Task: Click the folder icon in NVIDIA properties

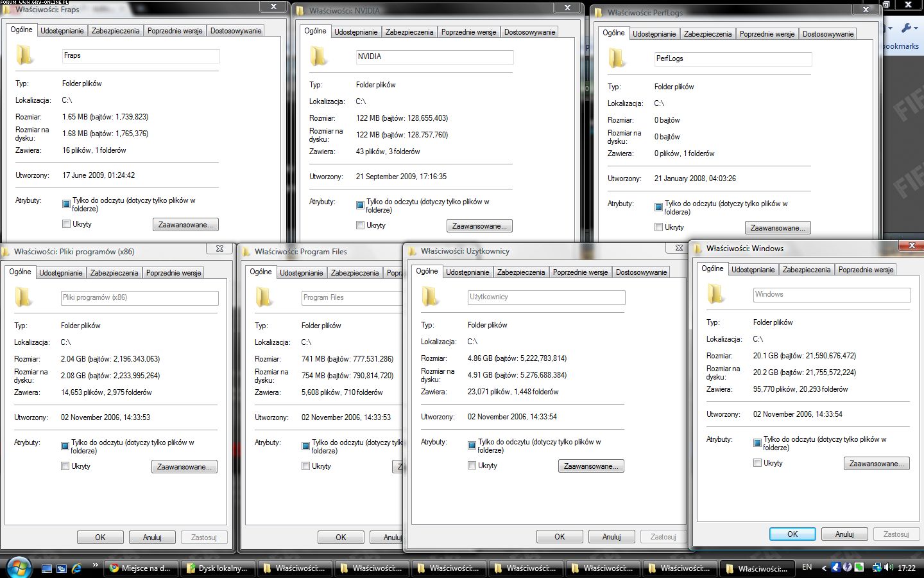Action: pyautogui.click(x=319, y=57)
